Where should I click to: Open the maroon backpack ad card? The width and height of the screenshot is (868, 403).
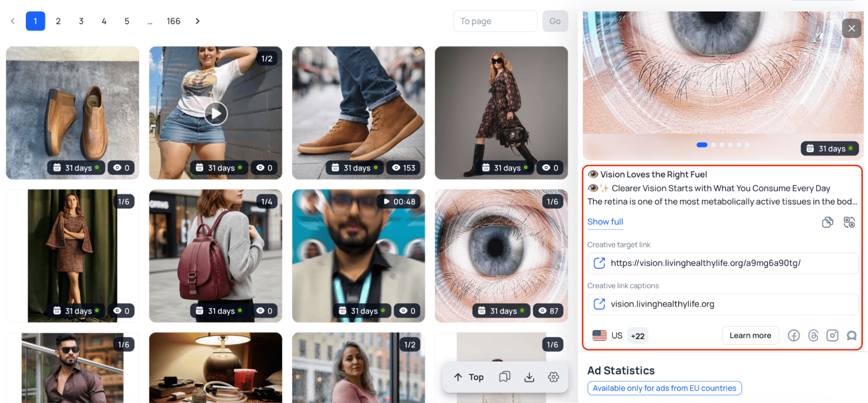click(215, 256)
